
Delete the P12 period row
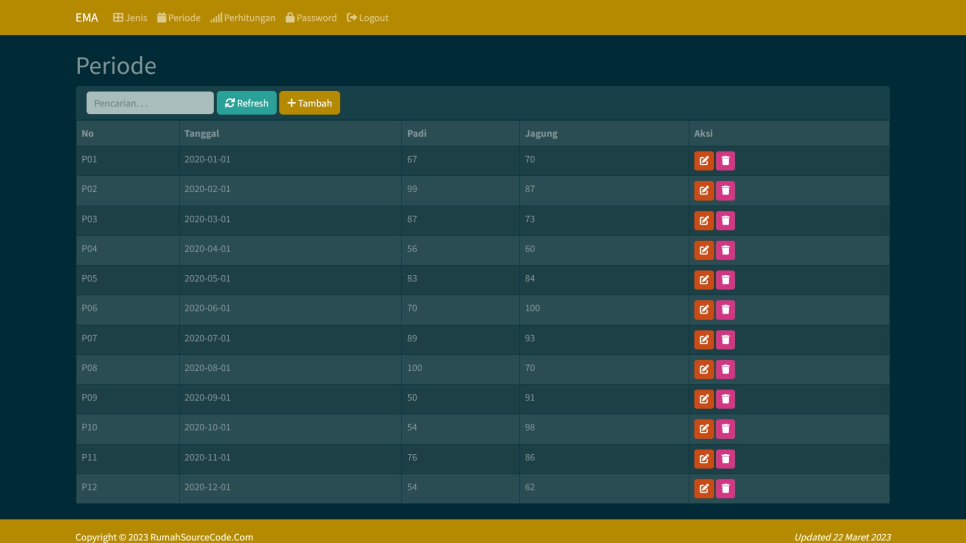click(x=725, y=489)
